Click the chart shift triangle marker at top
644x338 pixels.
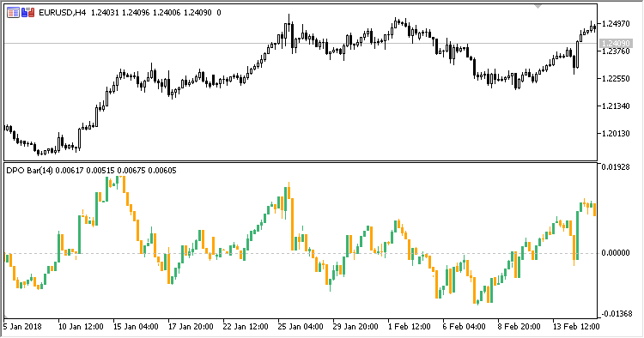coord(538,6)
